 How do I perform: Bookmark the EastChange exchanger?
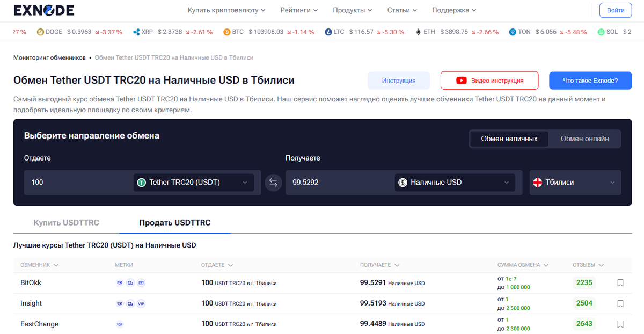[620, 324]
